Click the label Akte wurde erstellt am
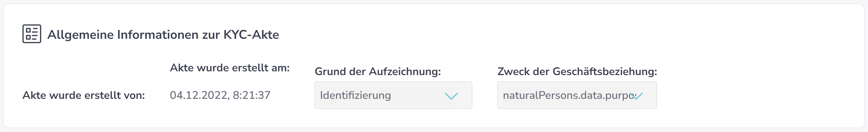The image size is (868, 132). [230, 68]
